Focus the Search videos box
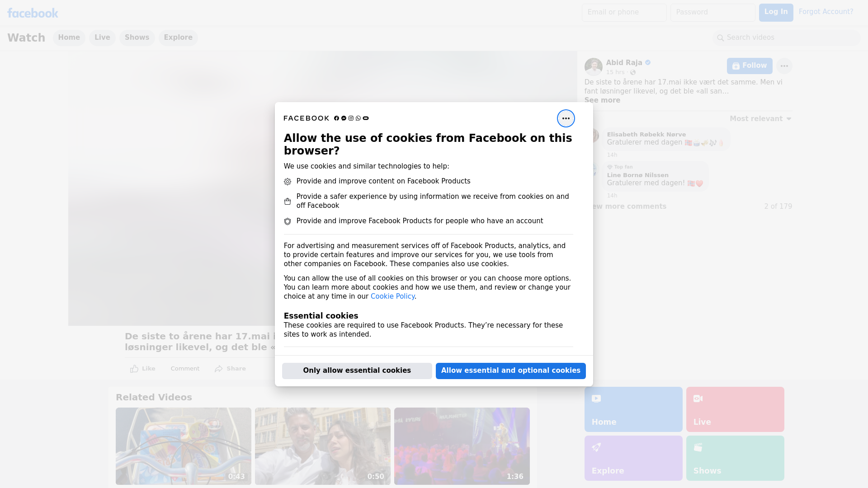The image size is (868, 488). click(787, 38)
